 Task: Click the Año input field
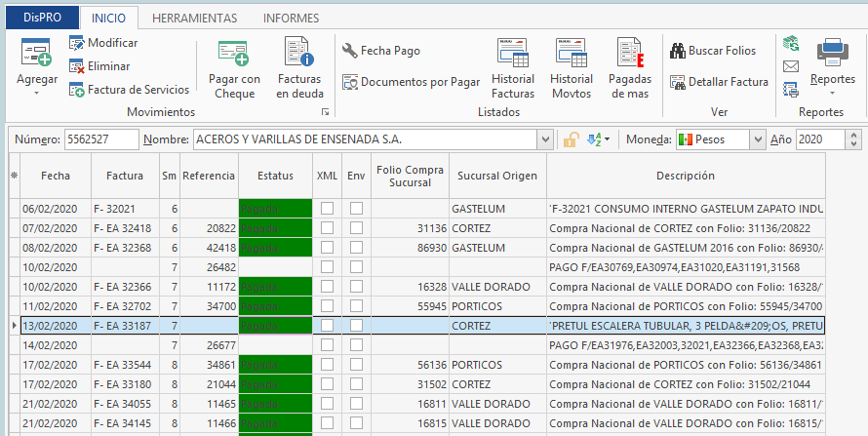(x=820, y=140)
